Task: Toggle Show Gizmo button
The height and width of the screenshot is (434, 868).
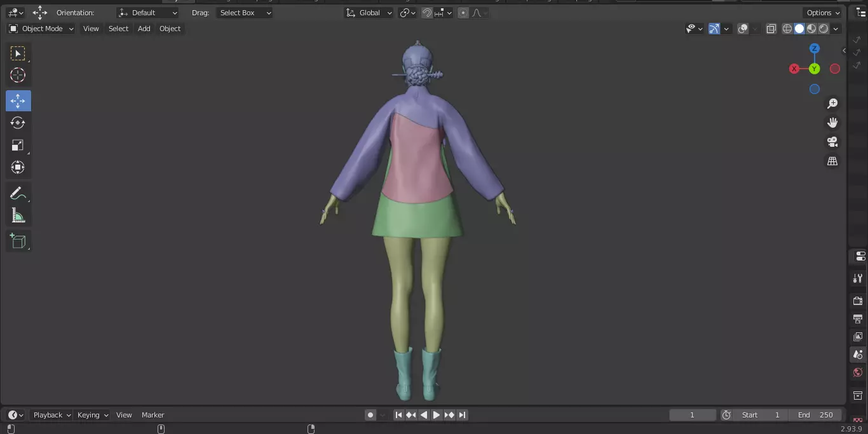Action: point(714,29)
